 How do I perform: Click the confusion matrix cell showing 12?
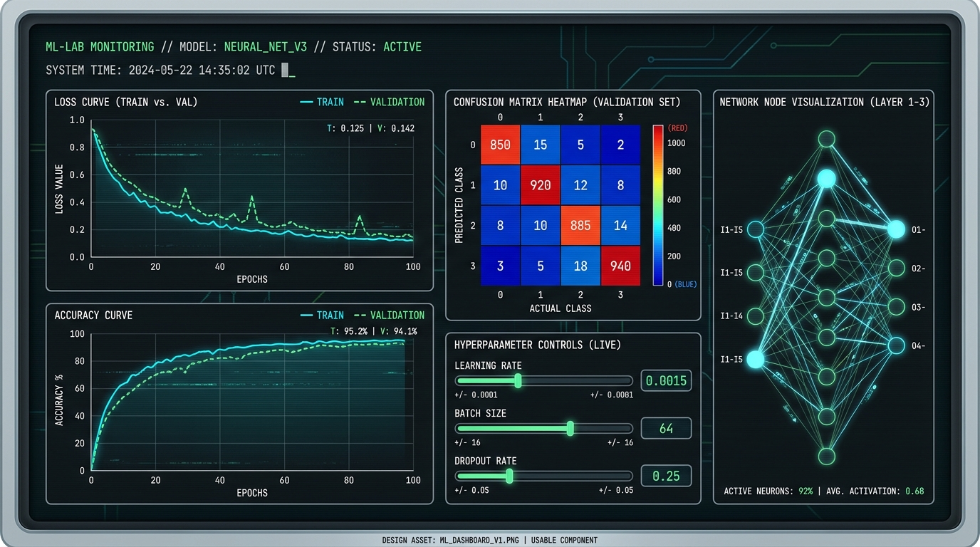580,185
